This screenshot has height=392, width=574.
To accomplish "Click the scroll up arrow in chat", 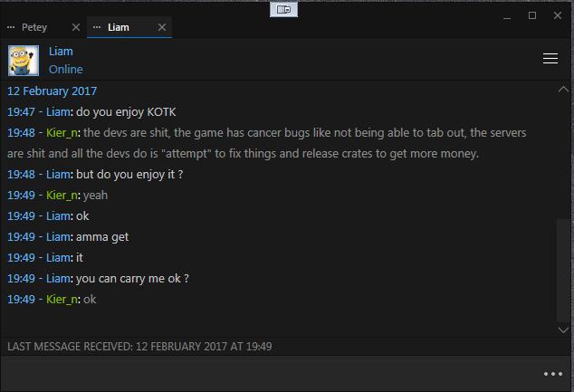I will click(563, 89).
